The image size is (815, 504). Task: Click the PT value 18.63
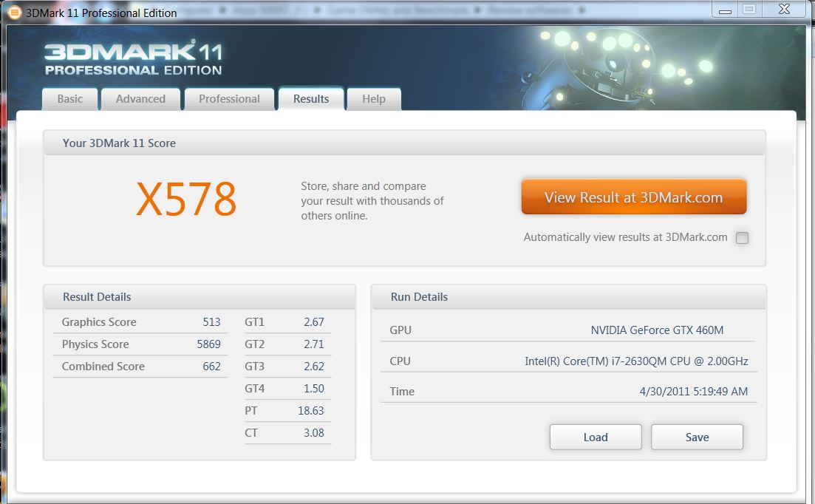[311, 410]
